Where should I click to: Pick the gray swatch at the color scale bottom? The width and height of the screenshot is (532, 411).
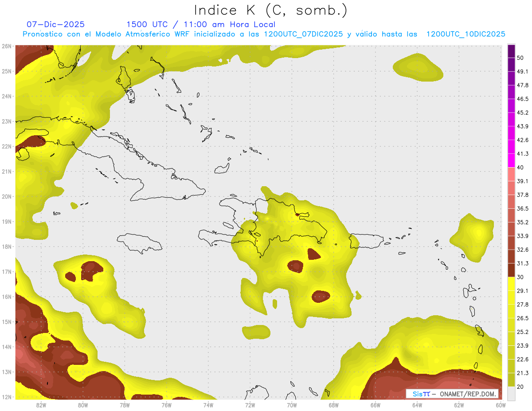tap(511, 393)
